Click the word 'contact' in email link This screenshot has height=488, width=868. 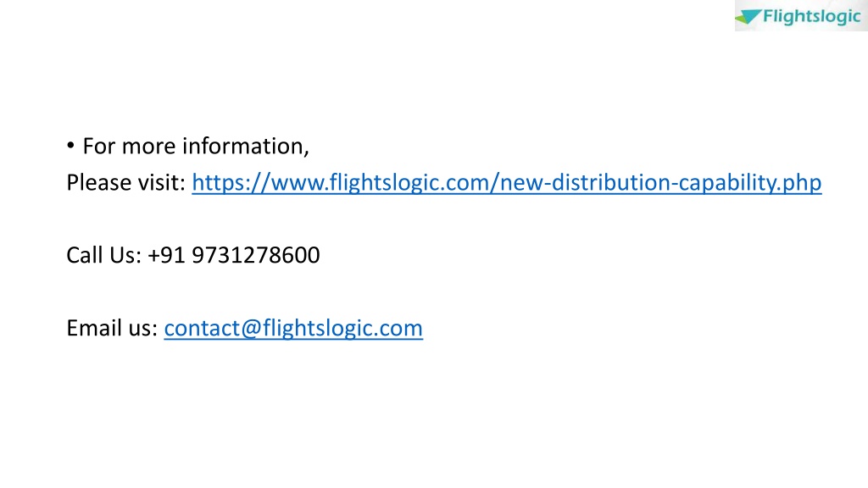[202, 328]
